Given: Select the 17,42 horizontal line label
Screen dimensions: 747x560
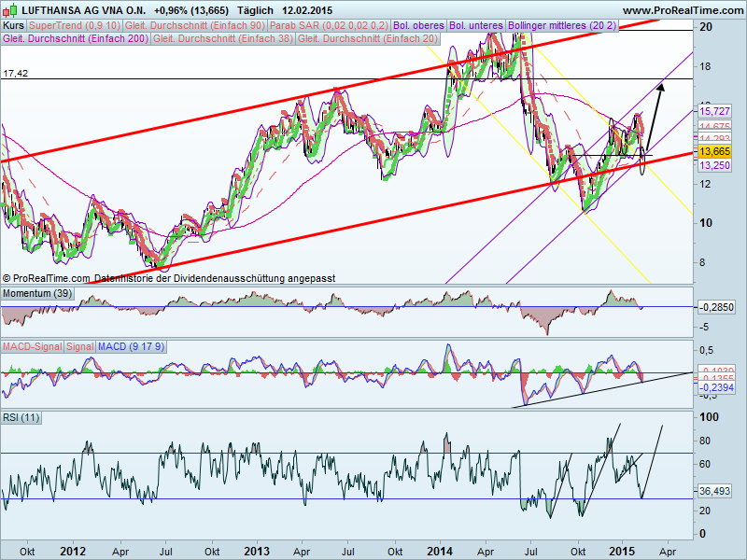Looking at the screenshot, I should click(x=15, y=74).
